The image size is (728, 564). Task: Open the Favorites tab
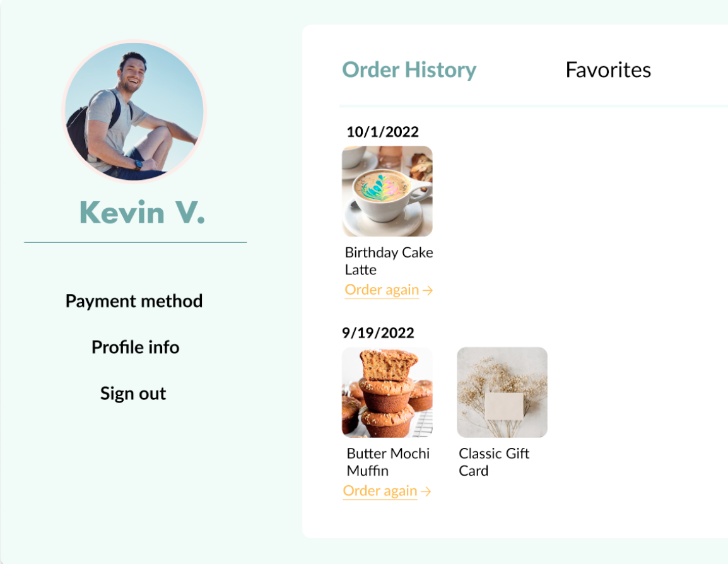[x=608, y=69]
